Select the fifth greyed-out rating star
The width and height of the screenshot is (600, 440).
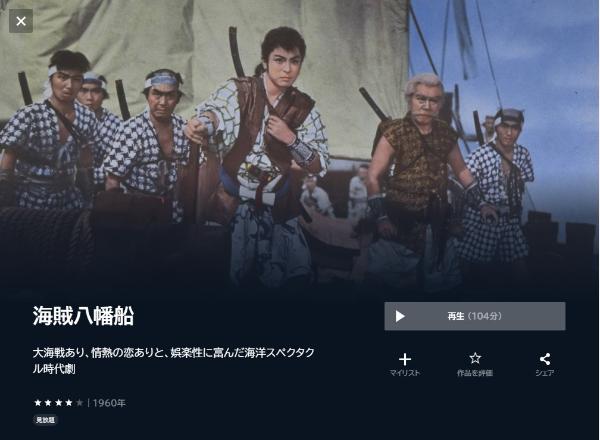(79, 403)
